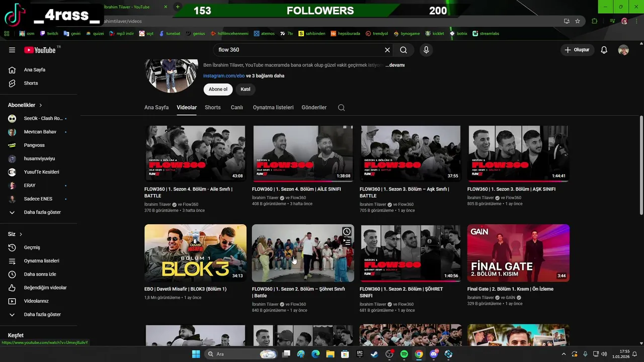Click the Katıl button
644x362 pixels.
[x=246, y=89]
